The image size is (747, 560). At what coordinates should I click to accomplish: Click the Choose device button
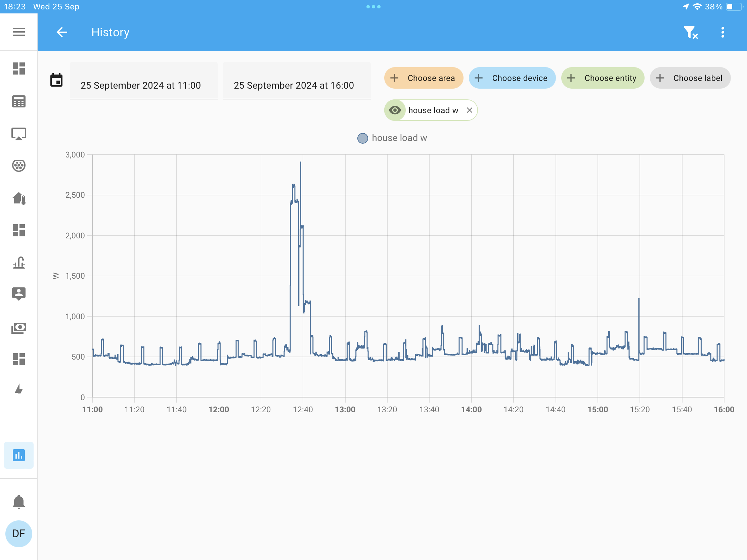pos(512,78)
